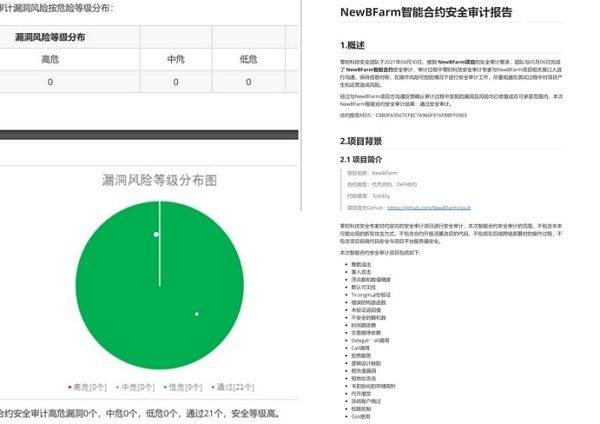Click the Call调用 list item
This screenshot has height=424, width=600.
point(360,348)
